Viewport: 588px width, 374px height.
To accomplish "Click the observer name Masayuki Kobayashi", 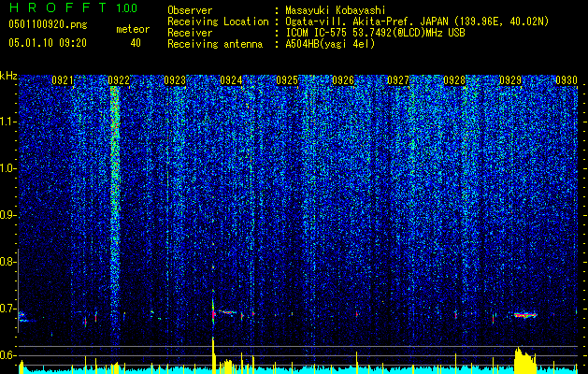I will (336, 10).
